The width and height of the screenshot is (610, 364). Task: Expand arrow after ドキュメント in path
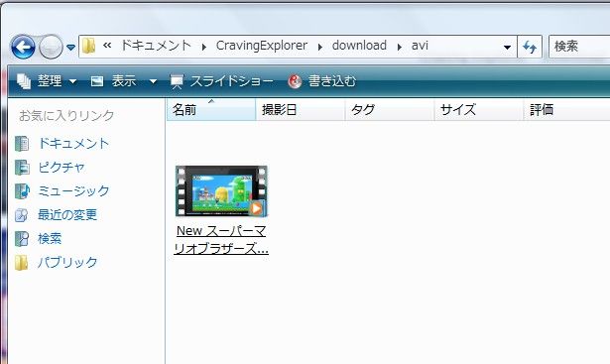pos(204,47)
